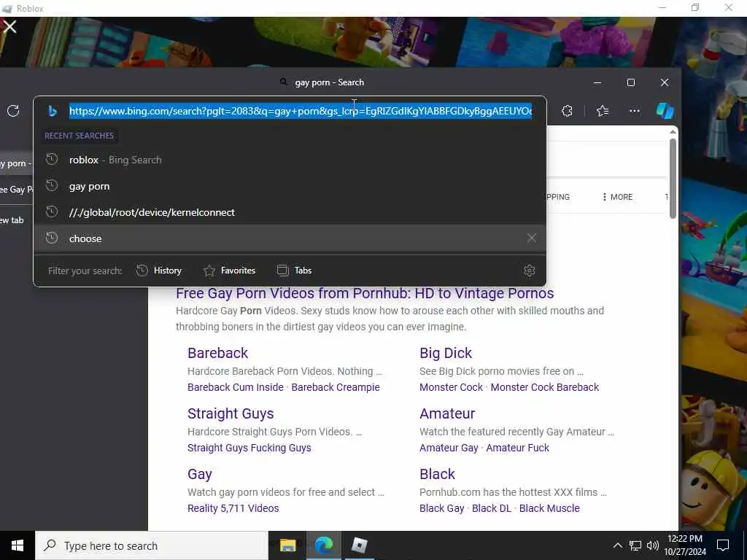The width and height of the screenshot is (747, 560).
Task: Click the taskbar 'Type here to search' box
Action: click(152, 545)
